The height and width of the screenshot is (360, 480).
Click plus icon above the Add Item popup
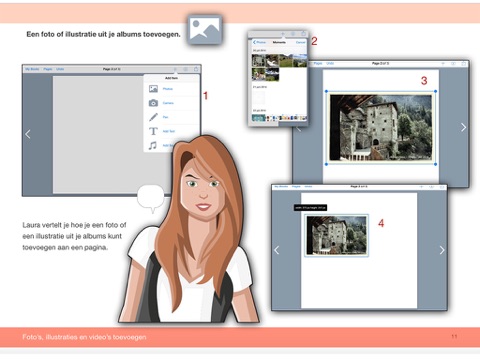[175, 69]
